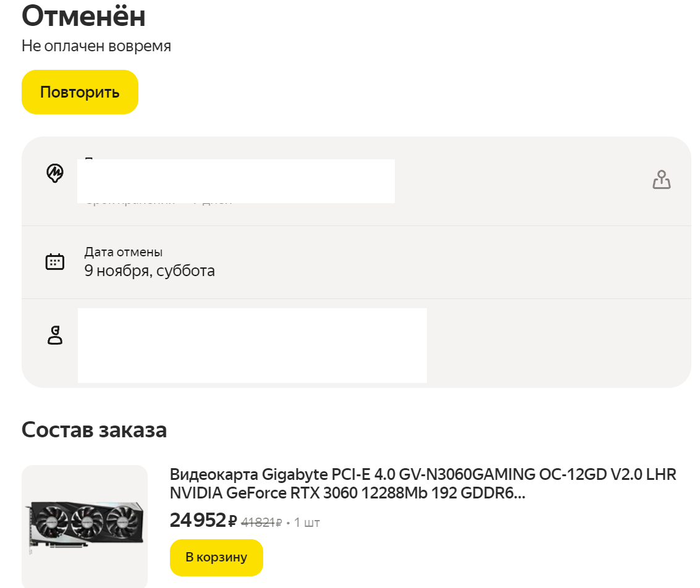
Task: Click the recipient person icon
Action: [x=55, y=335]
